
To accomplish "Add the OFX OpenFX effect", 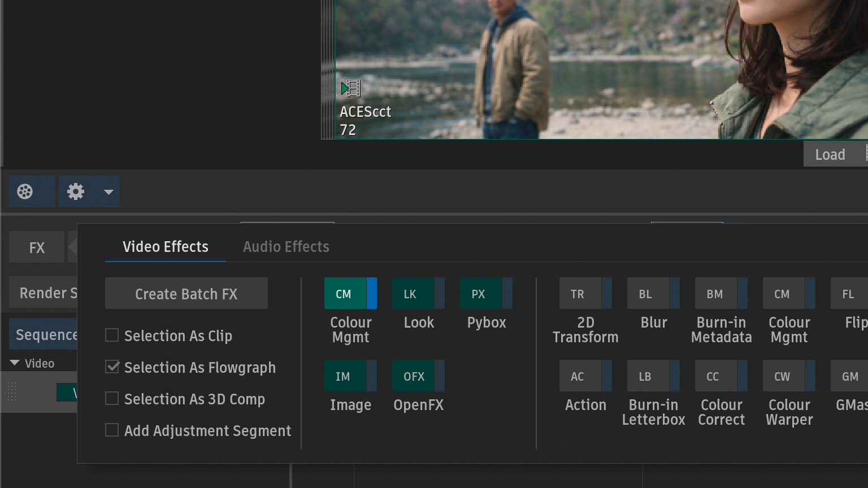I will [414, 376].
